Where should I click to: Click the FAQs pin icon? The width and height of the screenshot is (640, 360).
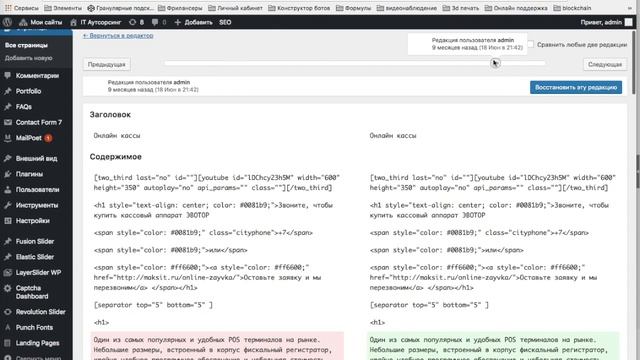click(7, 107)
